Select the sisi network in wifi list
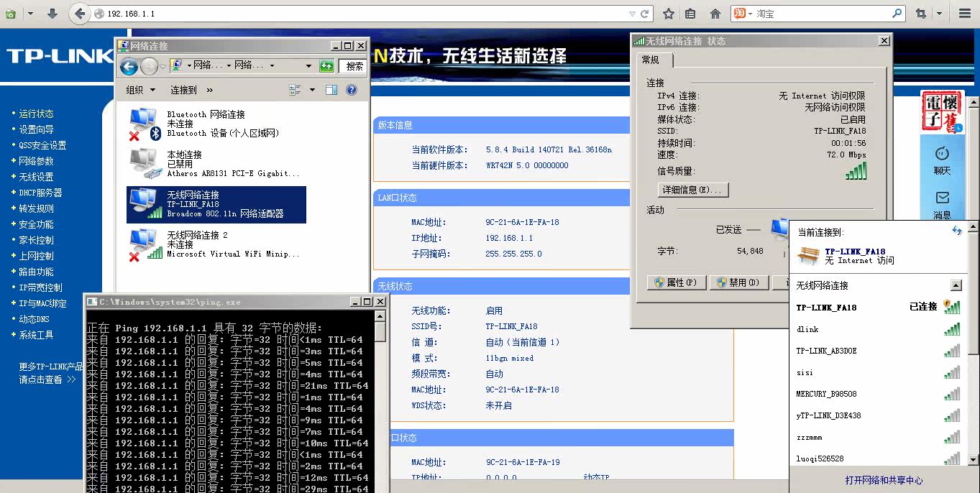The image size is (980, 493). tap(877, 372)
